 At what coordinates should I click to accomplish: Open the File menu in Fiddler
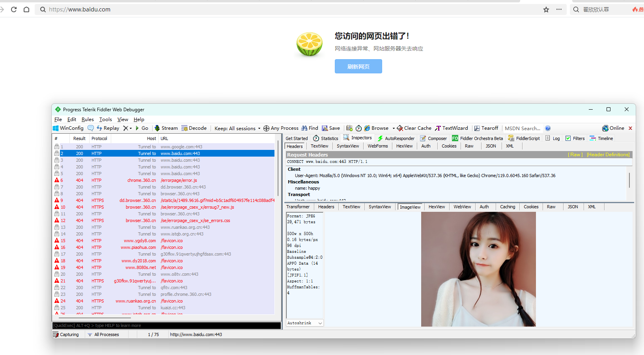point(58,120)
